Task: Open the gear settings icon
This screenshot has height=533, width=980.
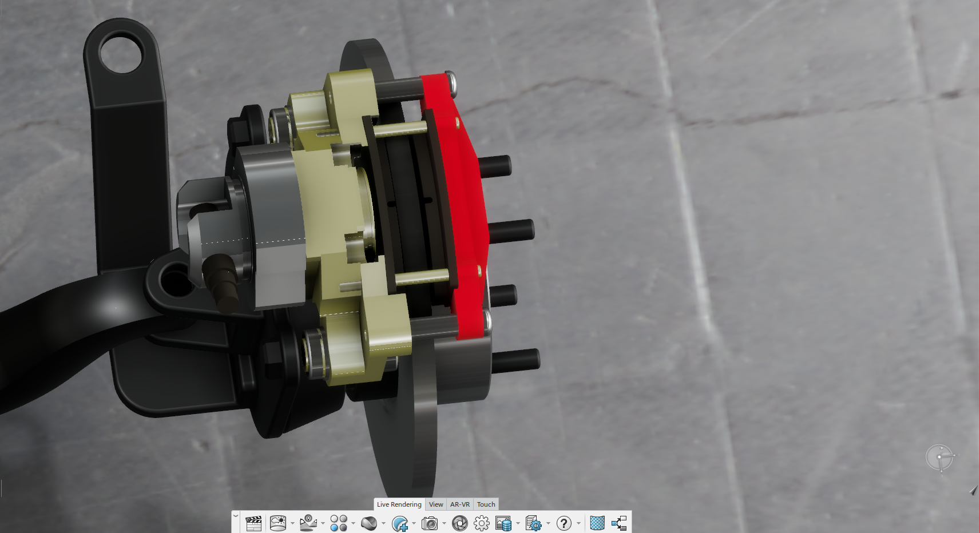Action: (x=482, y=523)
